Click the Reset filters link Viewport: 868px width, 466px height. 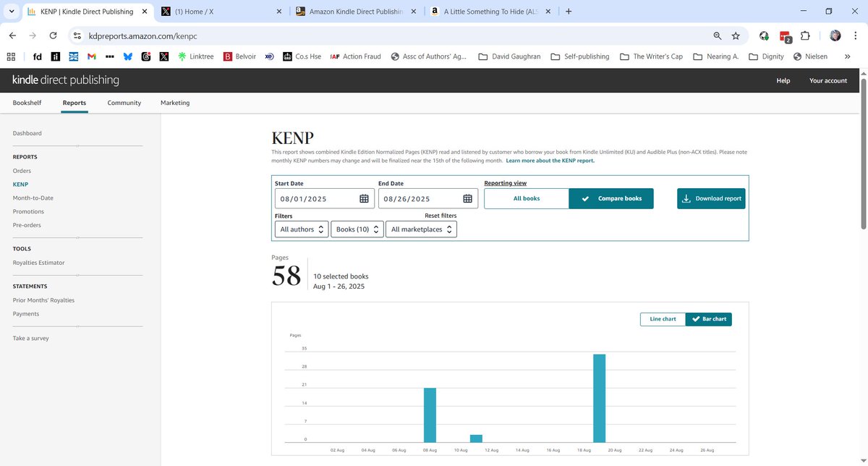pyautogui.click(x=441, y=216)
